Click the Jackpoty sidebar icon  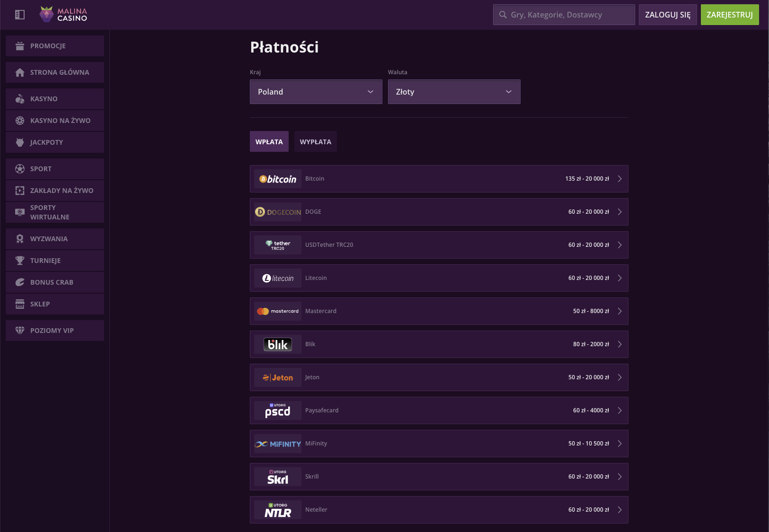(20, 142)
